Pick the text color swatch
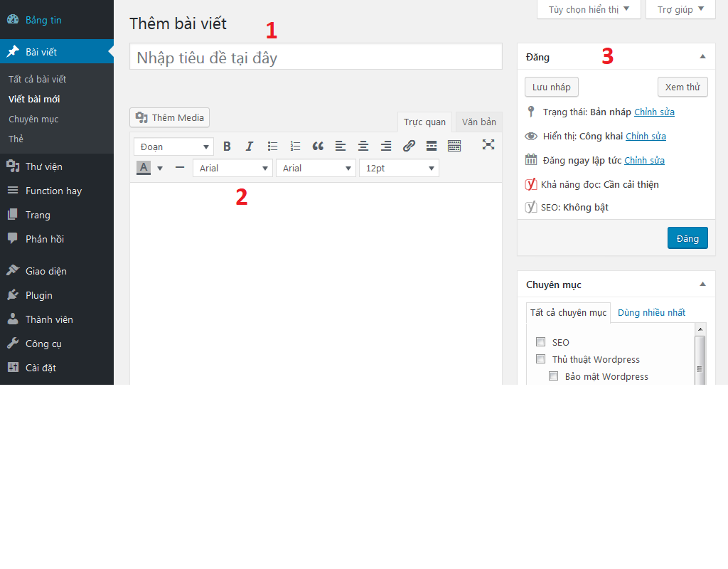Screen dimensions: 728x569 pyautogui.click(x=144, y=169)
